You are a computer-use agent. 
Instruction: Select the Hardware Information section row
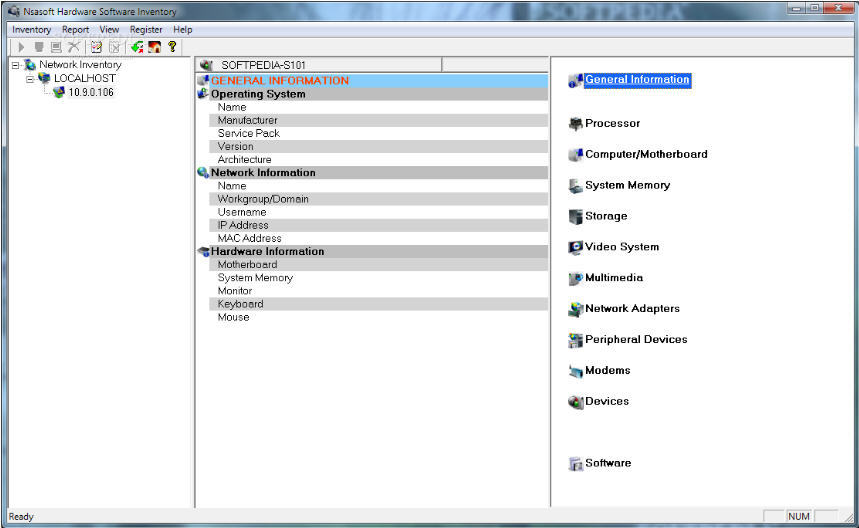pyautogui.click(x=373, y=251)
